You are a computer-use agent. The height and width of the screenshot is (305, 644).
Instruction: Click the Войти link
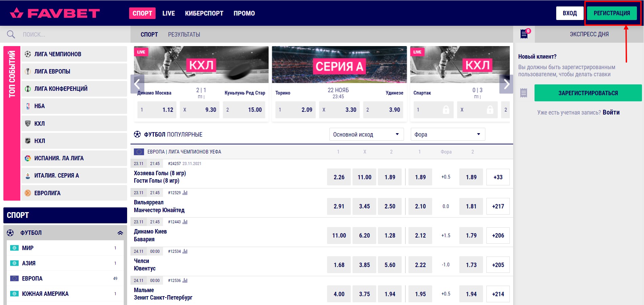[611, 112]
